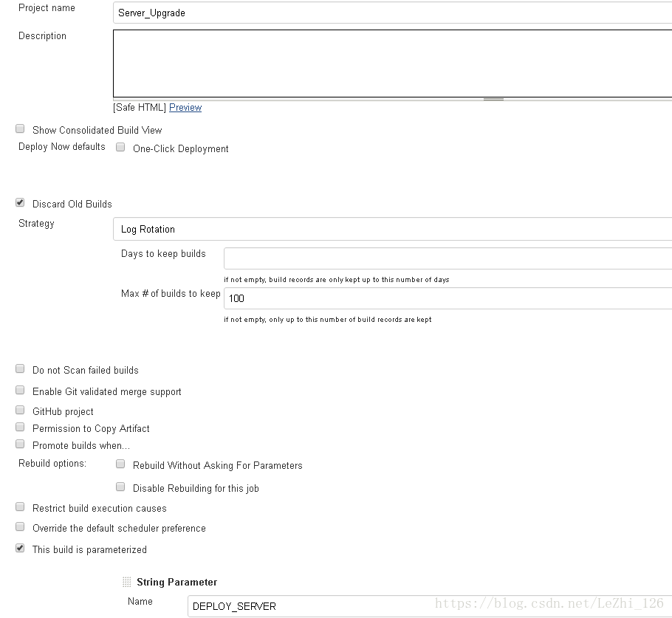Click the Days to keep builds field

coord(448,258)
